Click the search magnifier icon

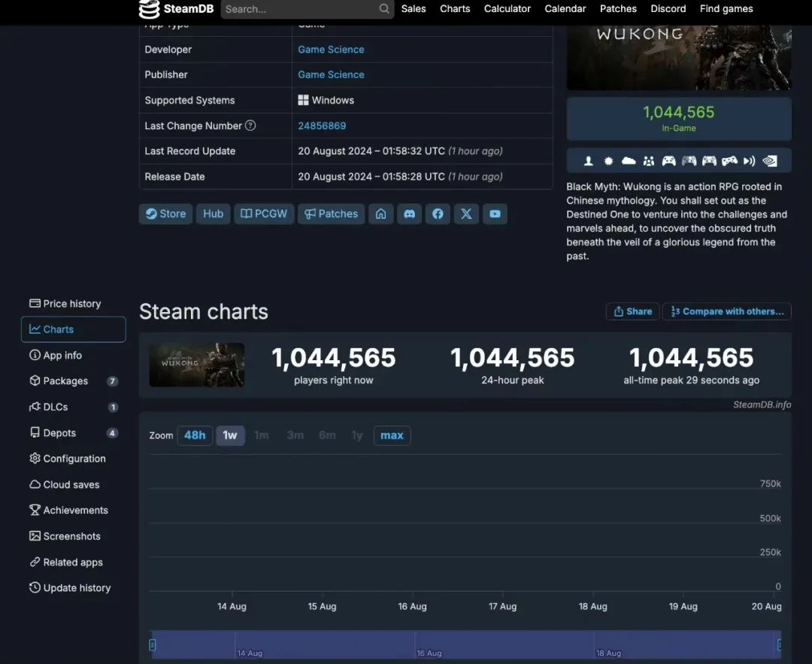pos(384,9)
